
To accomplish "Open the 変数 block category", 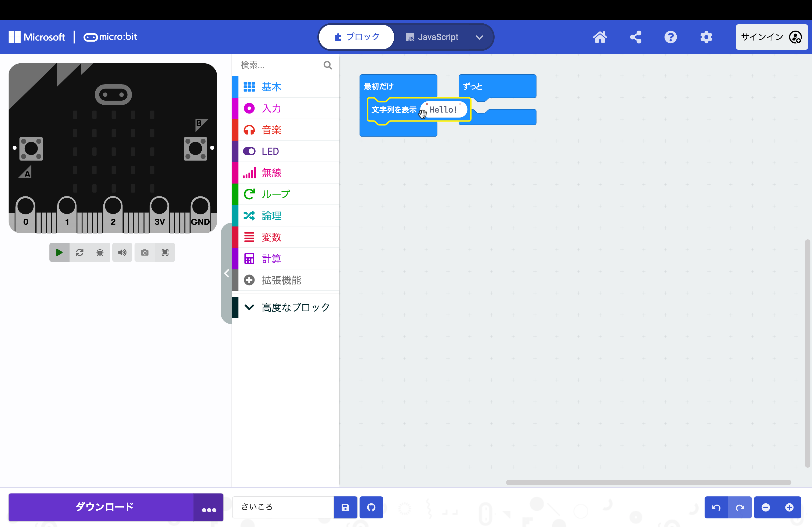I will [286, 237].
